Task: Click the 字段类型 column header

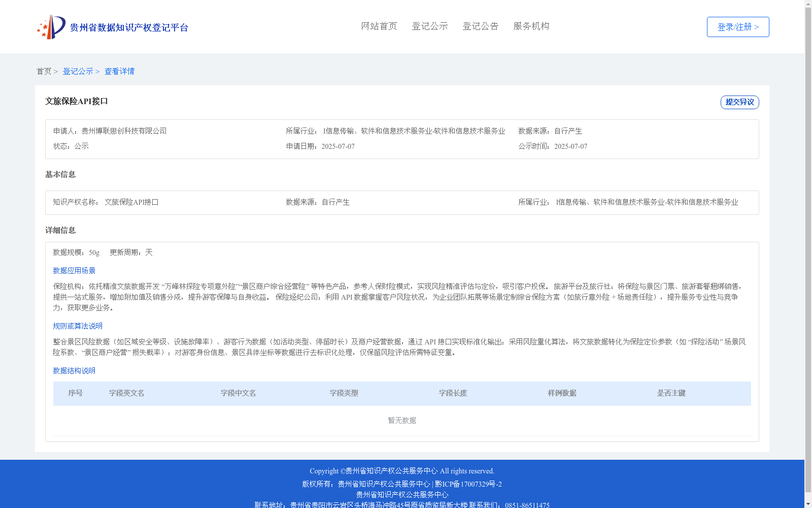Action: coord(344,393)
